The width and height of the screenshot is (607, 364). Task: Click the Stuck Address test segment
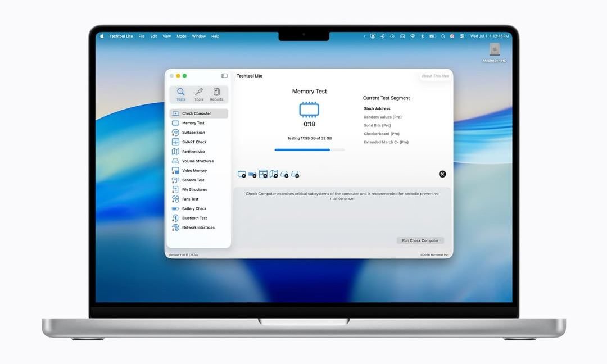pos(377,109)
